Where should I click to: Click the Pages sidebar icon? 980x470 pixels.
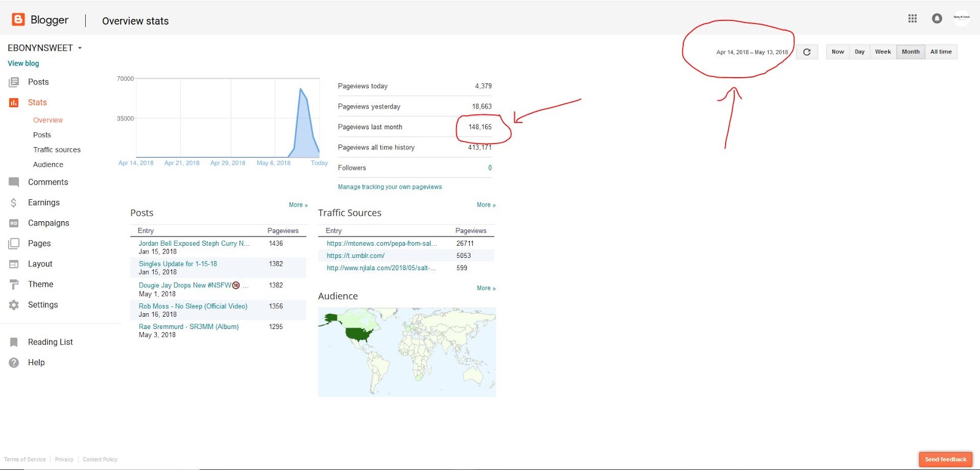[13, 243]
